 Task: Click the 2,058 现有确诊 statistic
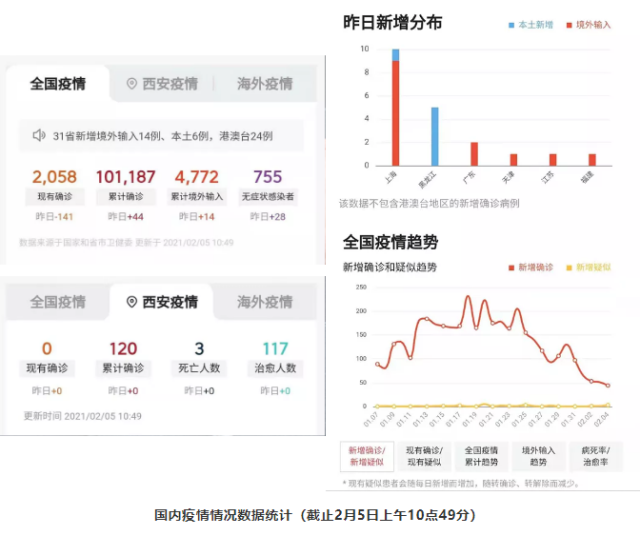[54, 178]
